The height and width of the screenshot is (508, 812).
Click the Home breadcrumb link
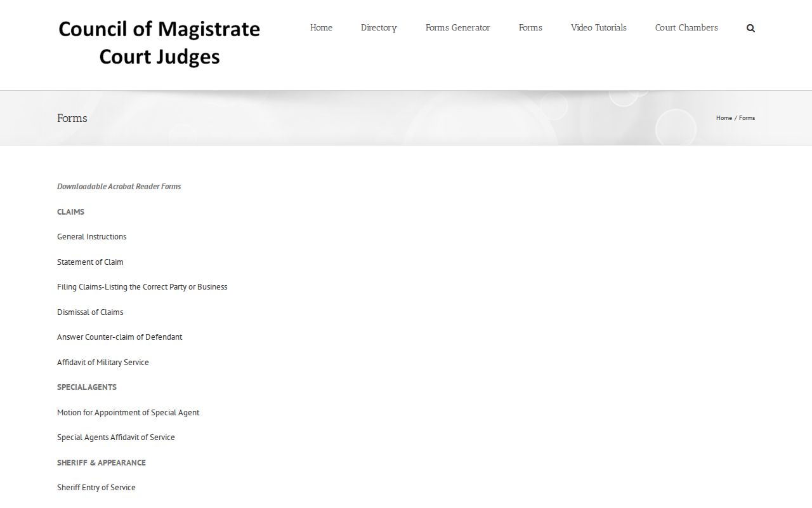[724, 118]
